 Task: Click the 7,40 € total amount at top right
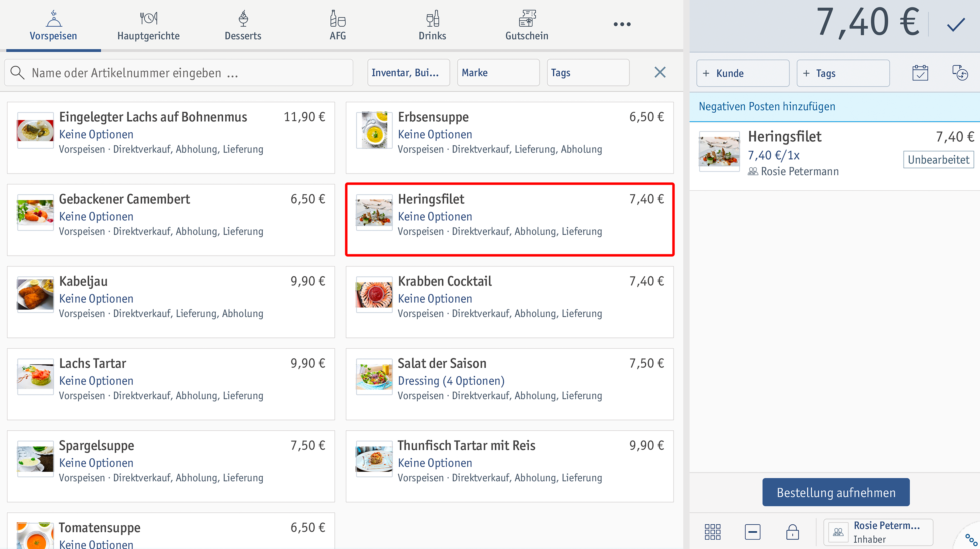(868, 22)
